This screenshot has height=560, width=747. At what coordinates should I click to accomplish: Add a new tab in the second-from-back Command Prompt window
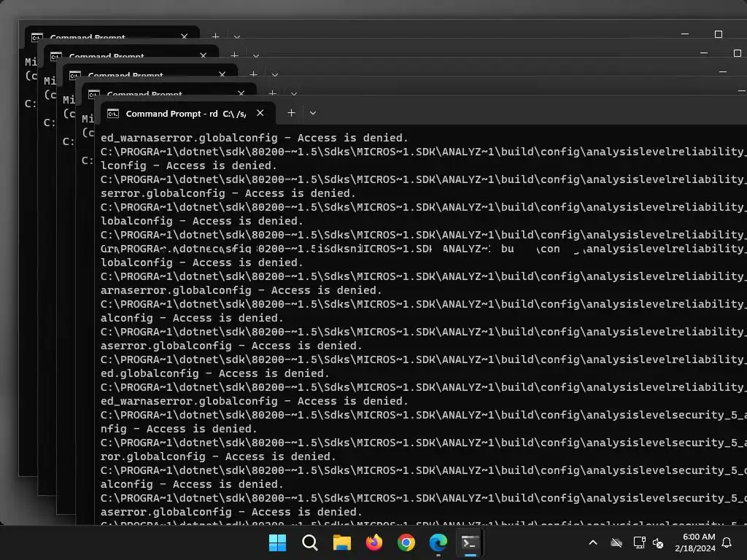(234, 55)
